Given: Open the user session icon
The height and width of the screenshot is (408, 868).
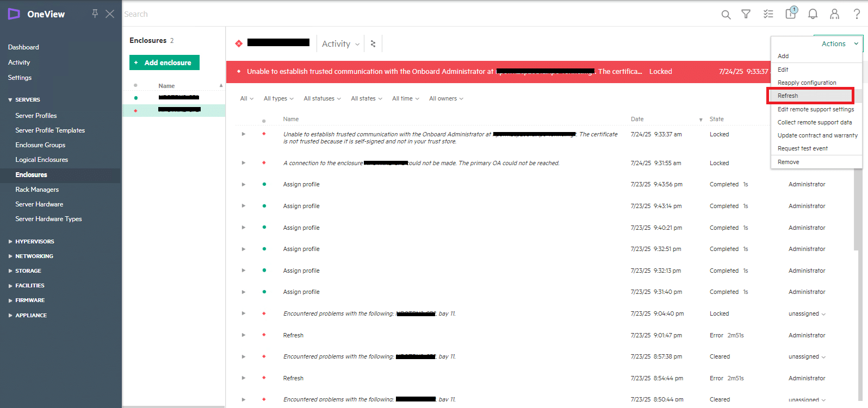Looking at the screenshot, I should pyautogui.click(x=834, y=14).
